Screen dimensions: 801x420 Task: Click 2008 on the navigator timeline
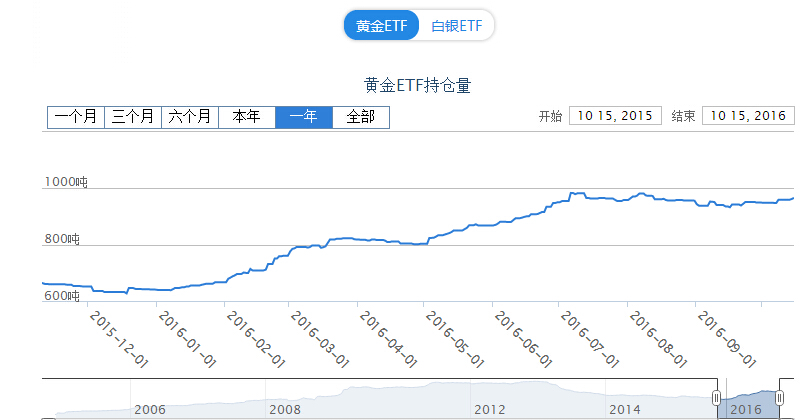click(285, 410)
